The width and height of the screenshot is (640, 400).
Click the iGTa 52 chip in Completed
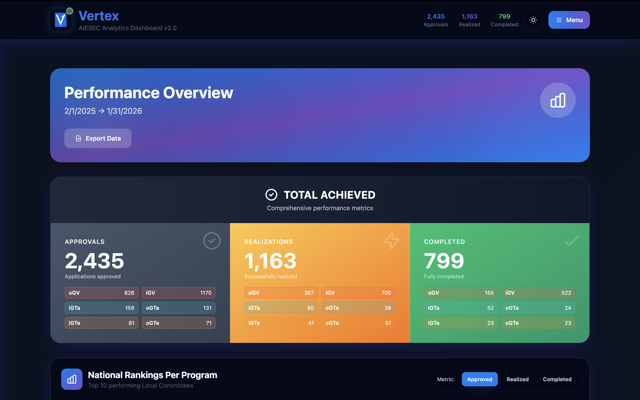[460, 308]
